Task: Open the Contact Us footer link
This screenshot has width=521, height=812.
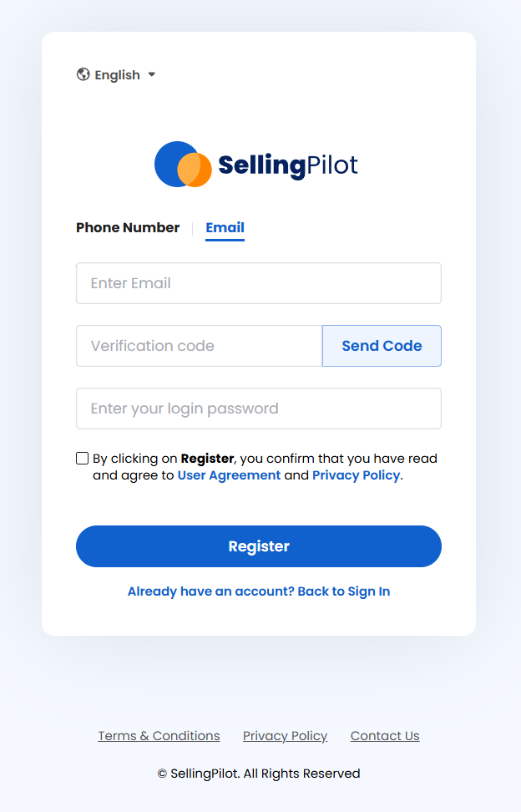Action: [385, 736]
